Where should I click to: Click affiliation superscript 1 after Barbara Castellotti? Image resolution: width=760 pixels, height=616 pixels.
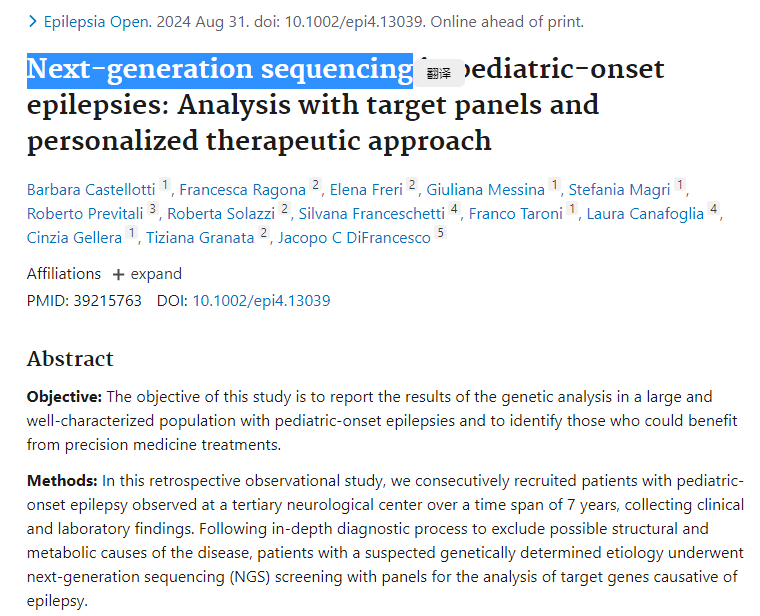click(165, 185)
